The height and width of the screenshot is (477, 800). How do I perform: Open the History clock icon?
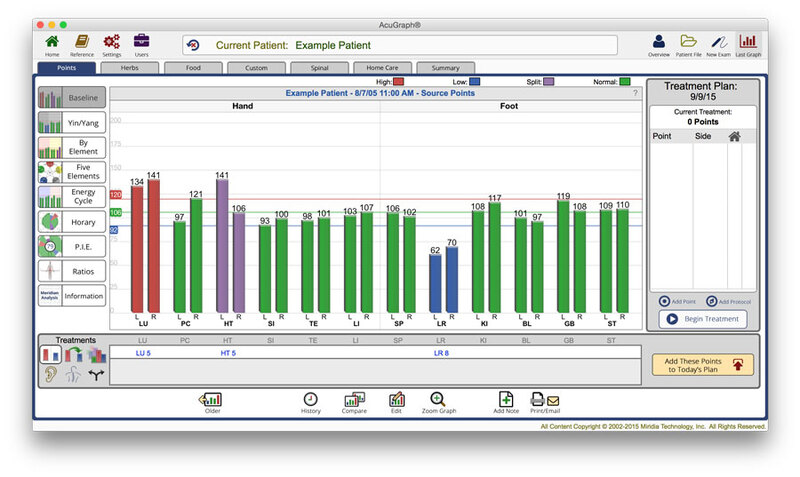(311, 402)
